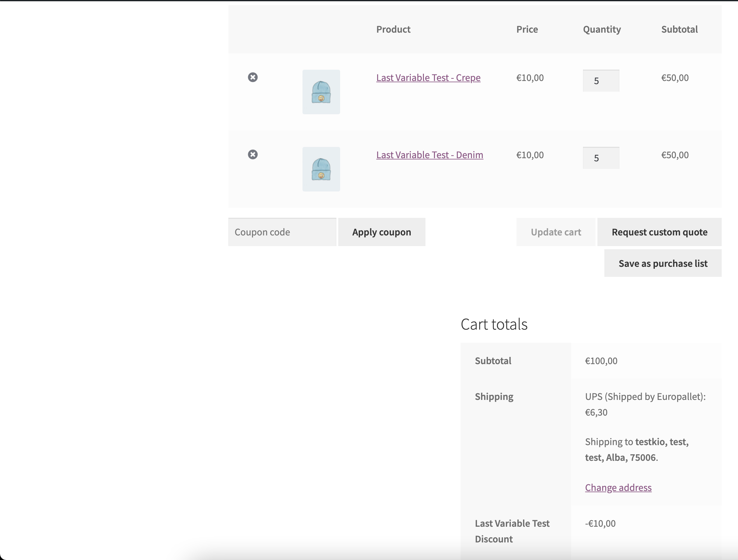Focus the Crepe quantity field

(601, 80)
